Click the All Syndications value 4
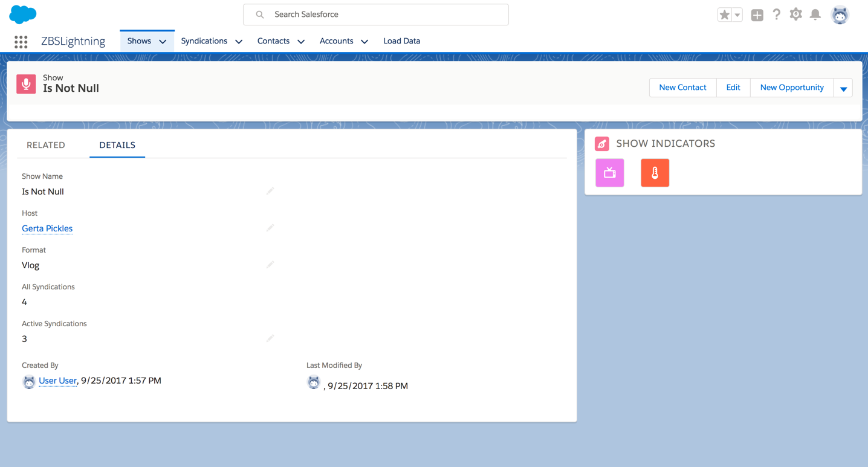The width and height of the screenshot is (868, 467). (24, 302)
